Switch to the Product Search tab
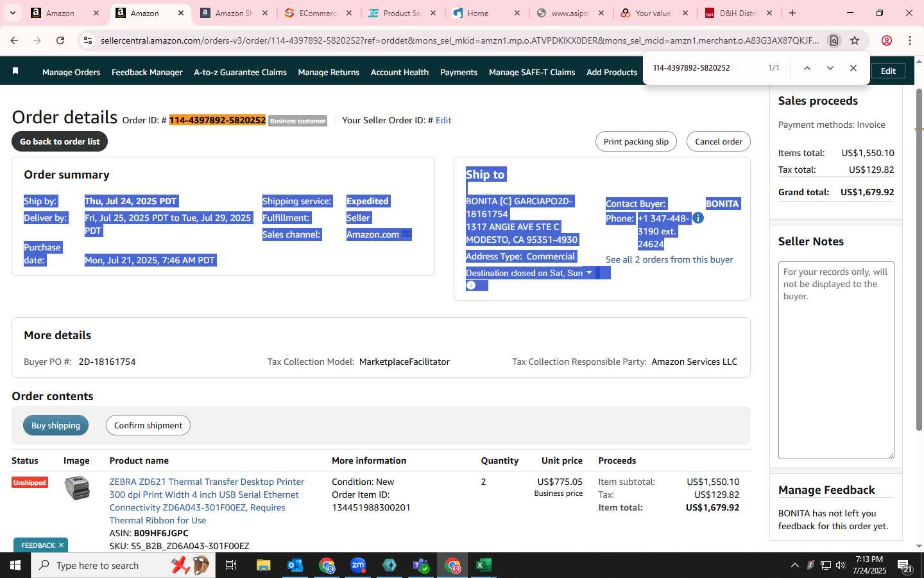This screenshot has height=578, width=924. [400, 13]
